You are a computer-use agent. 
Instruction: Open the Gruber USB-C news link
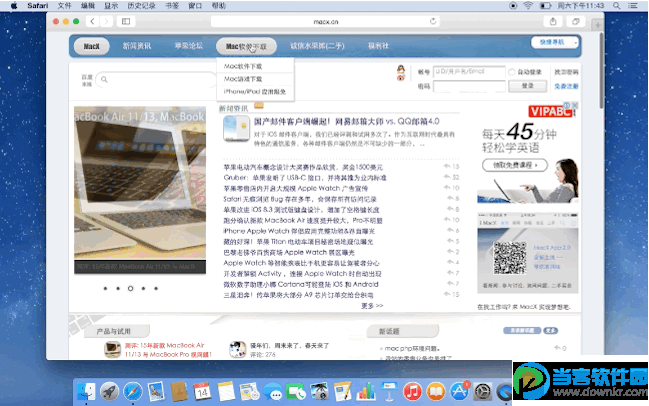point(305,178)
